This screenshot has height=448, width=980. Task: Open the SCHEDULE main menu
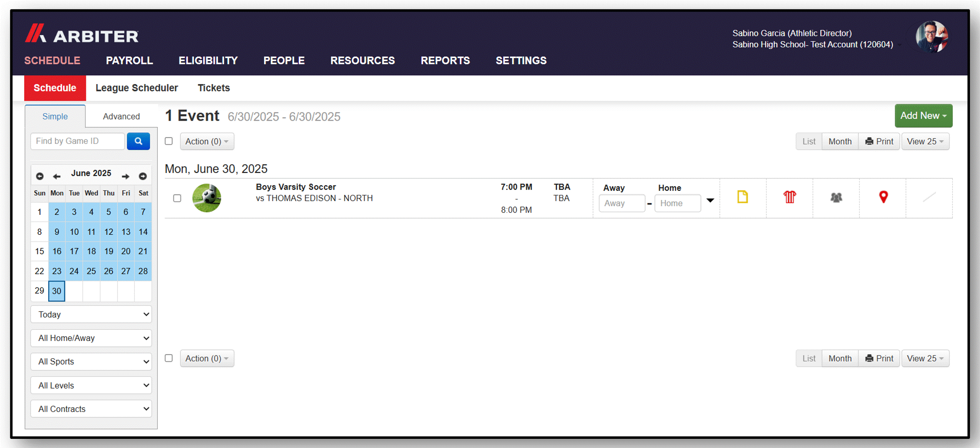pyautogui.click(x=52, y=61)
